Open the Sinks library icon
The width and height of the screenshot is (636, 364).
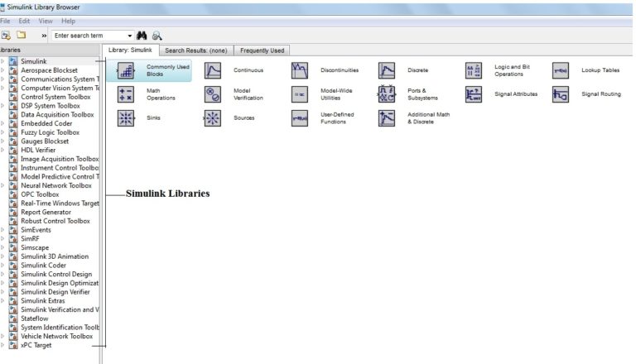point(127,118)
